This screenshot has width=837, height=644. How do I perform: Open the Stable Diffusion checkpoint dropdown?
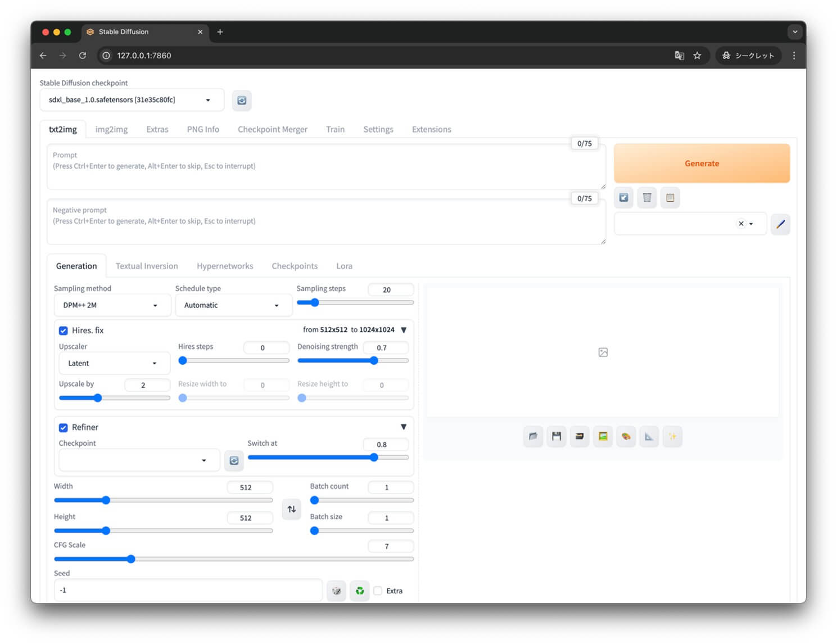pos(132,100)
